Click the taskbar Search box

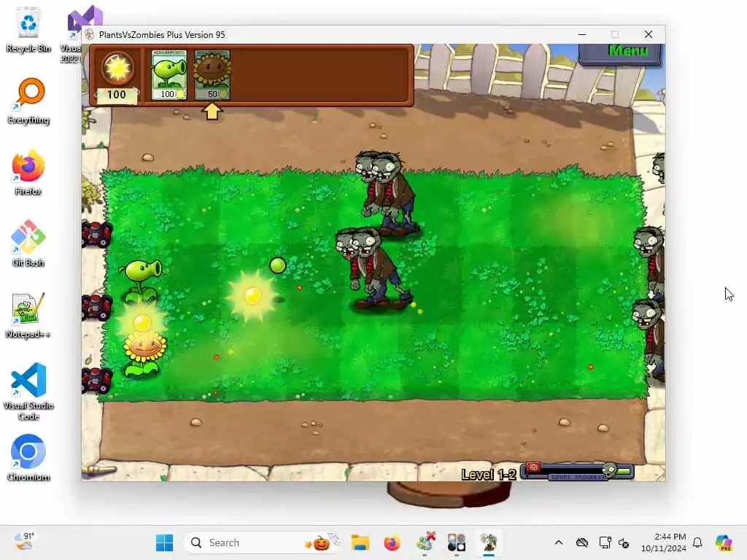coord(263,542)
